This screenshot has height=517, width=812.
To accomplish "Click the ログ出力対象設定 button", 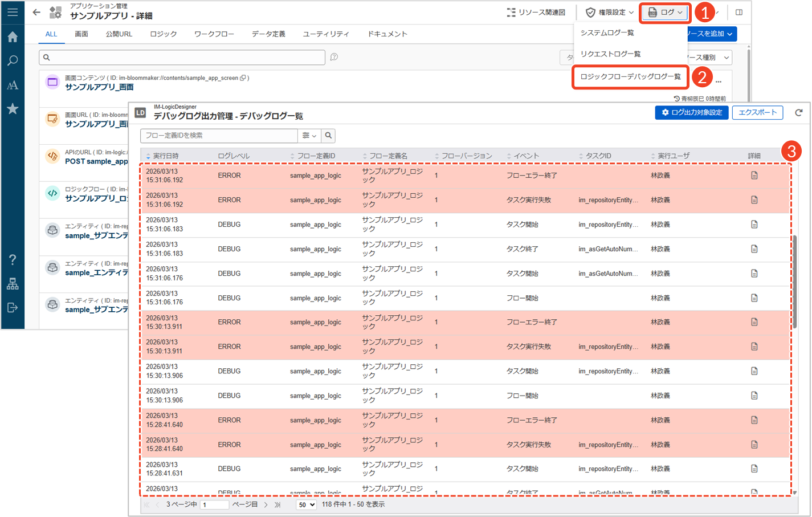I will [691, 113].
